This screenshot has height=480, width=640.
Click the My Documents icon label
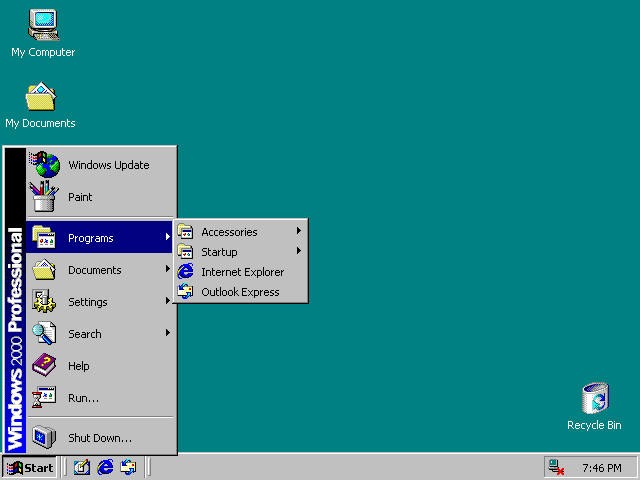click(x=40, y=123)
